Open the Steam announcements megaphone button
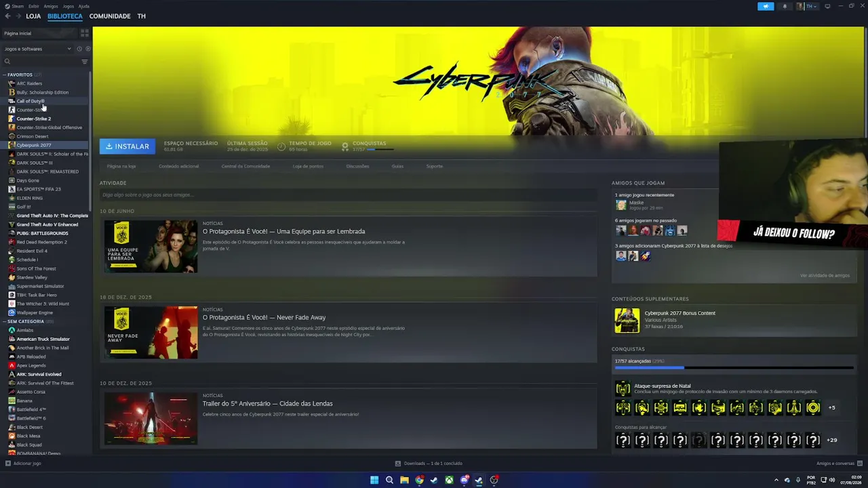This screenshot has height=488, width=868. point(766,6)
